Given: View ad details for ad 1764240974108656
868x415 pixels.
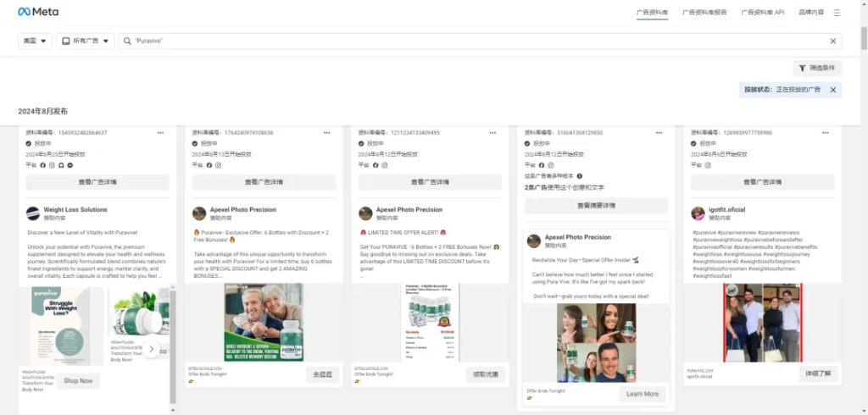Looking at the screenshot, I should tap(264, 182).
